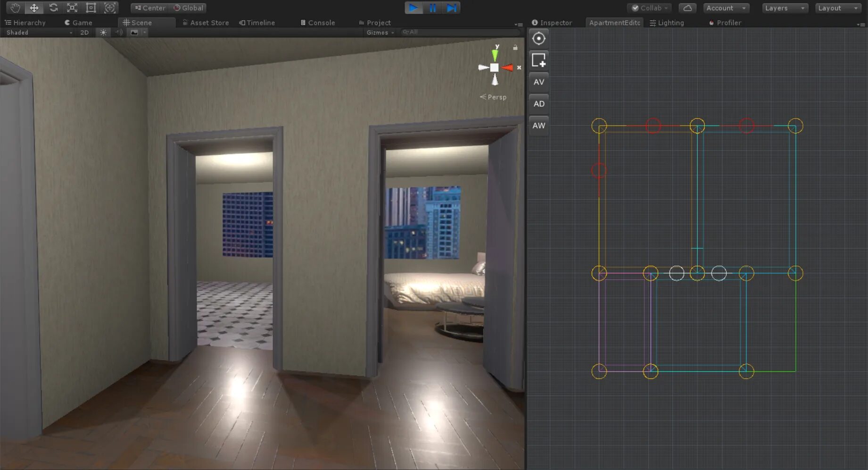Open the Collab dropdown
The height and width of the screenshot is (470, 868).
[x=650, y=8]
